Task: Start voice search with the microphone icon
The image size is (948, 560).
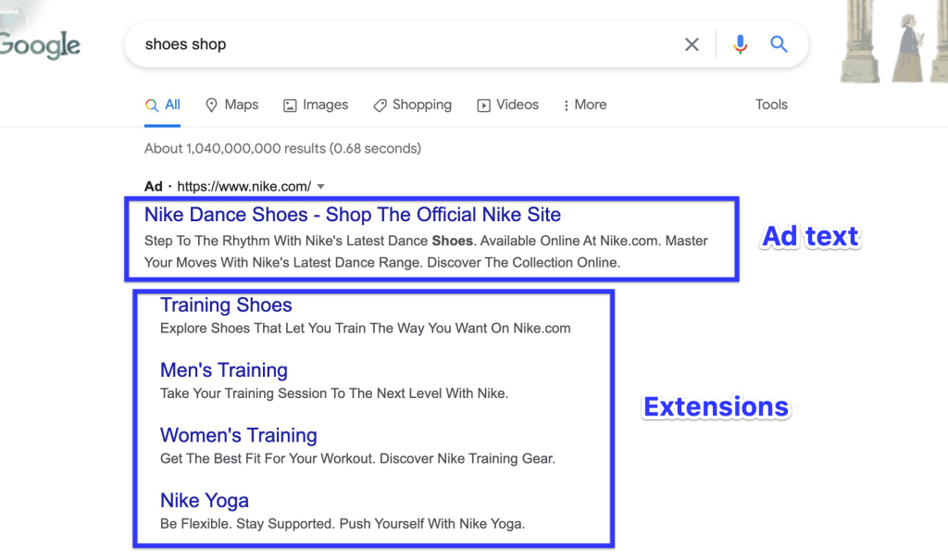Action: pyautogui.click(x=740, y=44)
